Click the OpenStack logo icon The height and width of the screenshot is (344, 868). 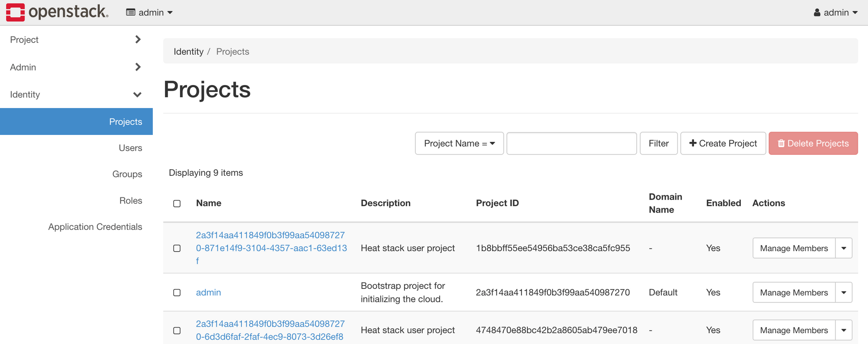[x=15, y=12]
